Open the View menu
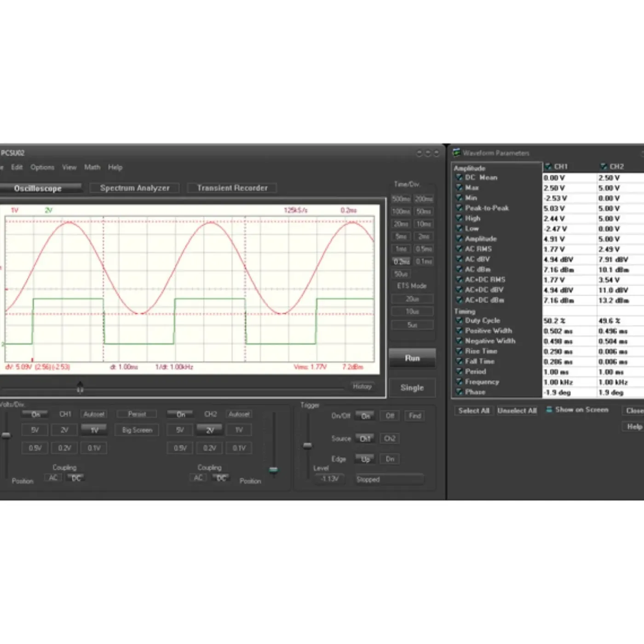The height and width of the screenshot is (644, 644). (69, 167)
